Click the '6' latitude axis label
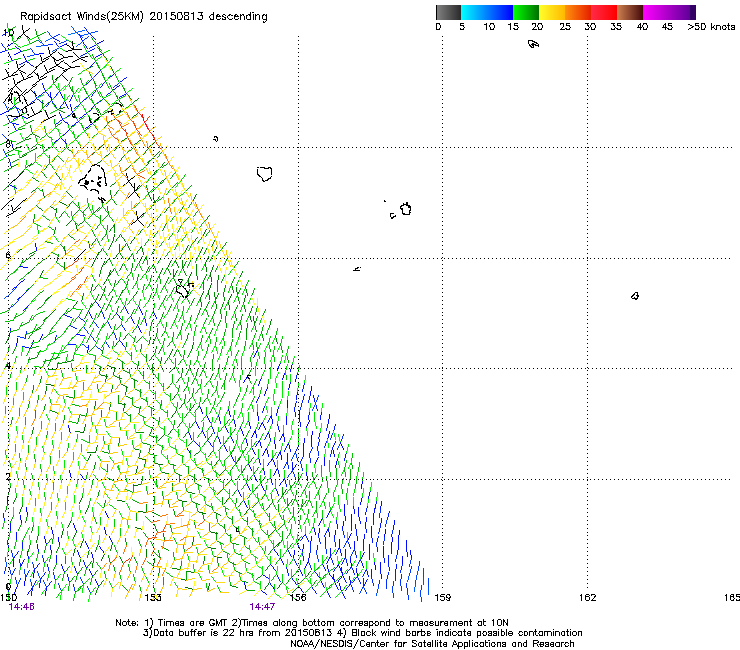 click(8, 255)
